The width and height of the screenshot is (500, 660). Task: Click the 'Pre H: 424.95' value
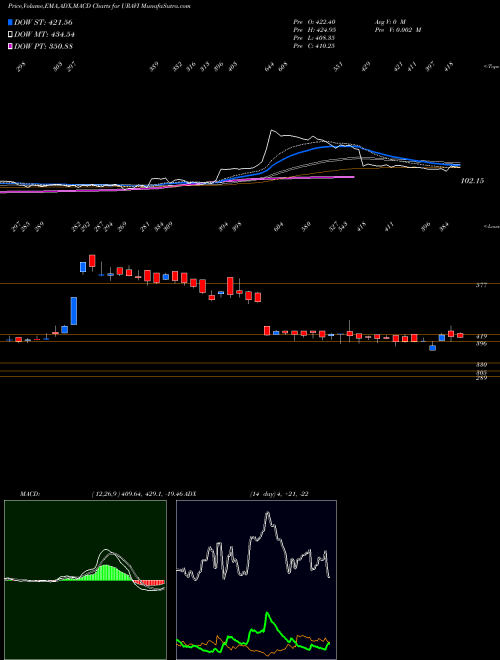(314, 30)
